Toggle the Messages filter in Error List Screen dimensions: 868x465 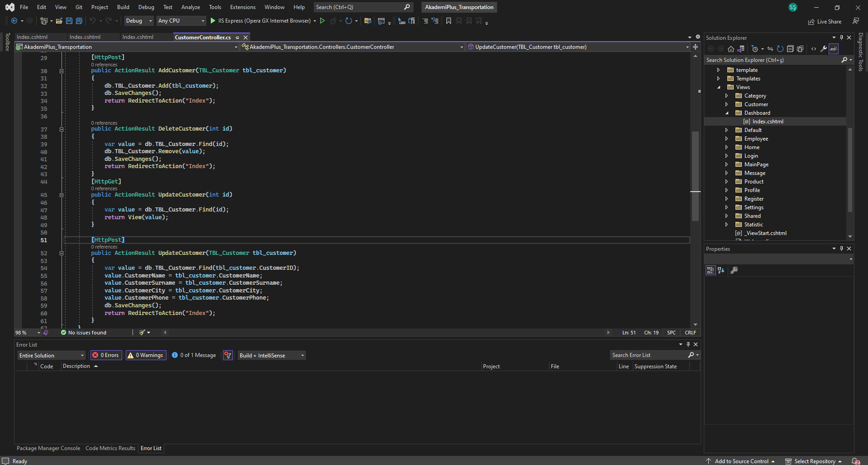coord(194,355)
